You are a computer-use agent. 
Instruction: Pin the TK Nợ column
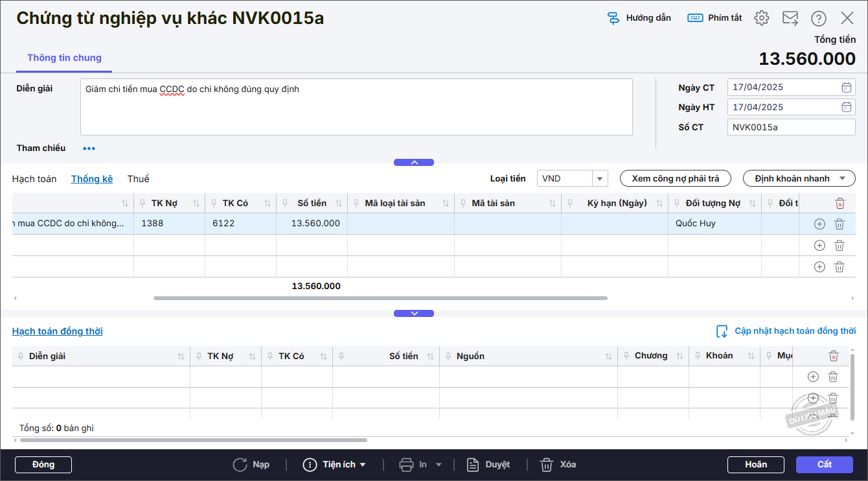143,204
